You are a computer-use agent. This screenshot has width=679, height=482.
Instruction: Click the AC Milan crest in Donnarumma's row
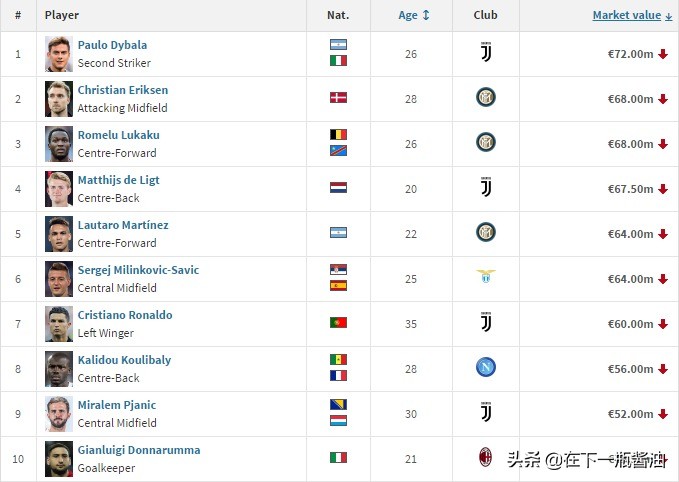pyautogui.click(x=486, y=457)
